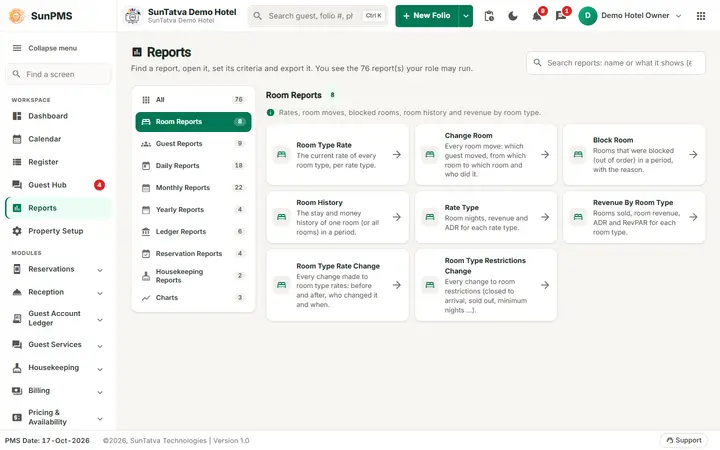This screenshot has height=450, width=720.
Task: Expand Pricing & Availability module
Action: point(58,417)
